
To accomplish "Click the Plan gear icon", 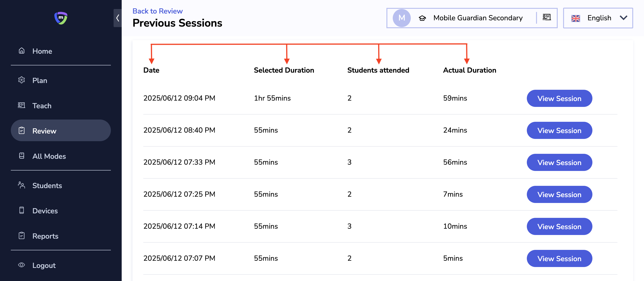I will [x=22, y=80].
